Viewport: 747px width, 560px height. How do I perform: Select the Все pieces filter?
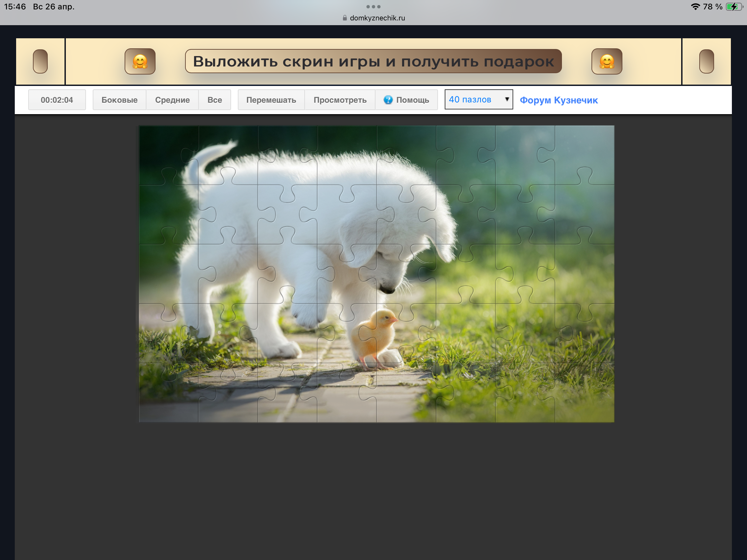[x=214, y=100]
